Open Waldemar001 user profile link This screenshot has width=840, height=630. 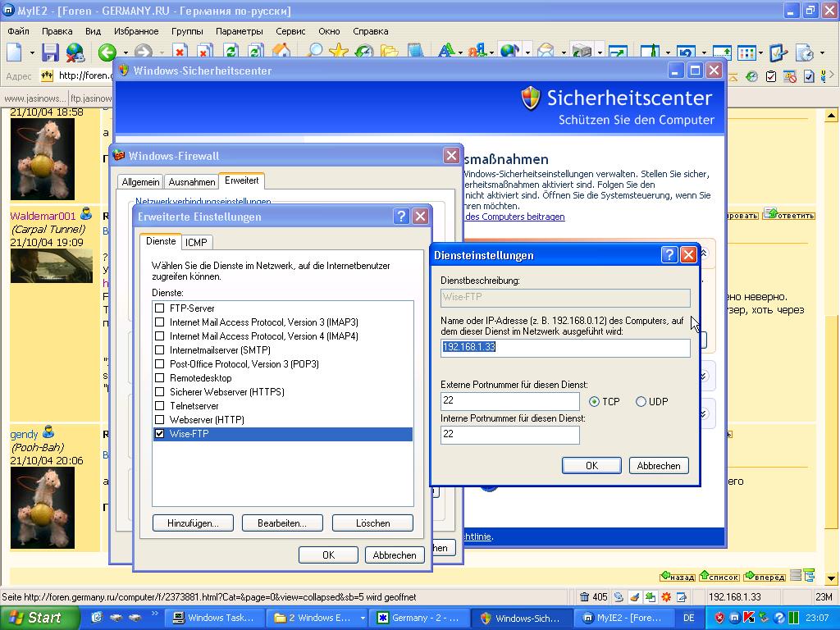click(x=43, y=216)
